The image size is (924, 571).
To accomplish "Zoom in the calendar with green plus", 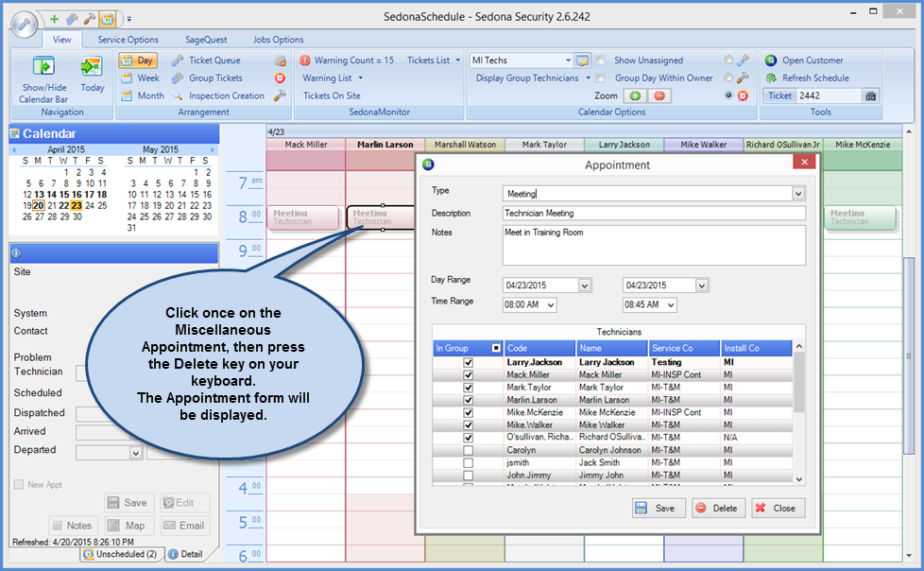I will 635,95.
